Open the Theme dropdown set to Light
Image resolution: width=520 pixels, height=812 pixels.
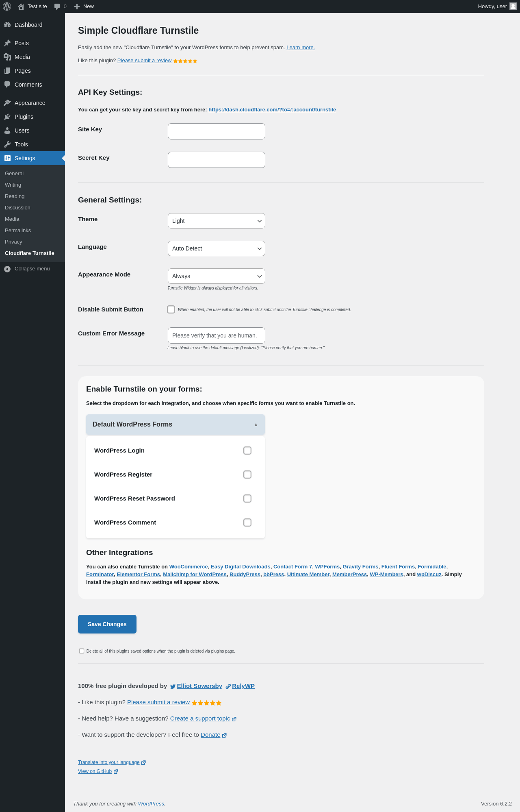216,221
